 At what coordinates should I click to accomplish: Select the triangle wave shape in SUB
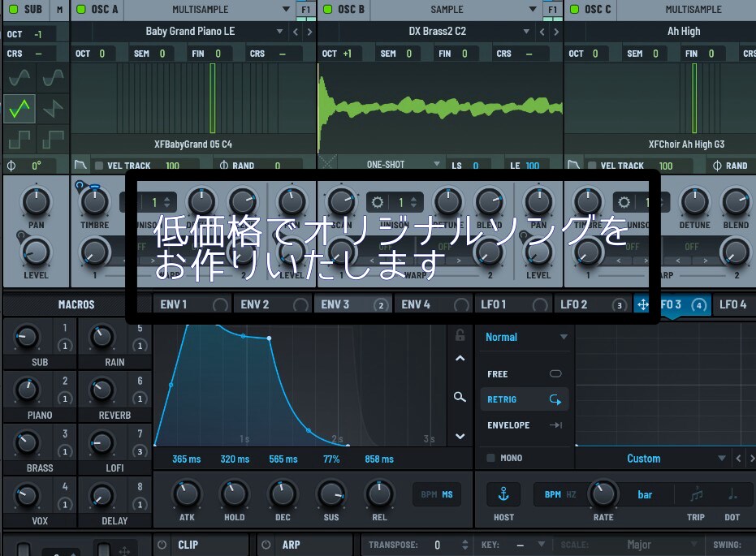click(x=19, y=109)
